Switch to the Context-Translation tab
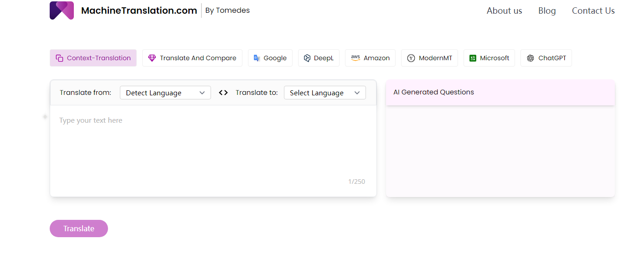The image size is (644, 265). click(93, 58)
